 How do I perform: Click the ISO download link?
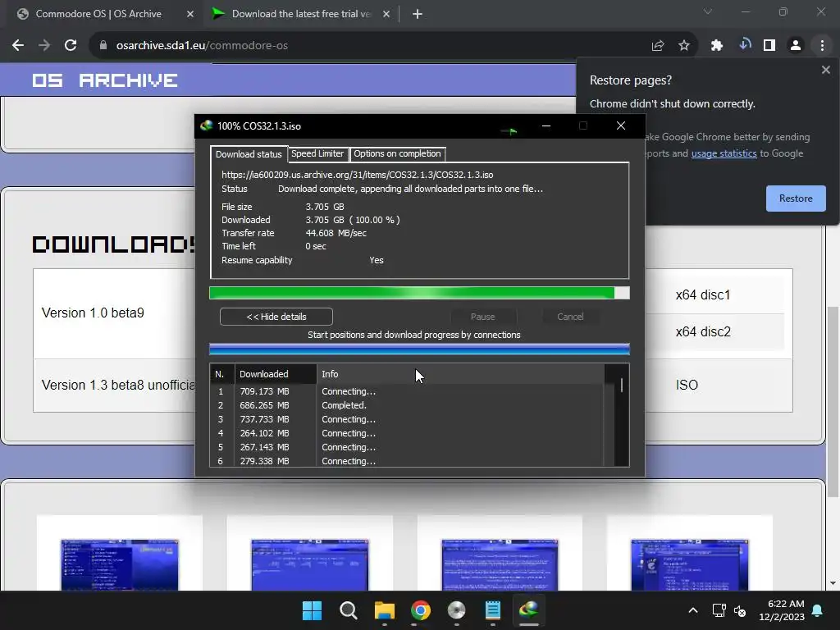tap(687, 386)
